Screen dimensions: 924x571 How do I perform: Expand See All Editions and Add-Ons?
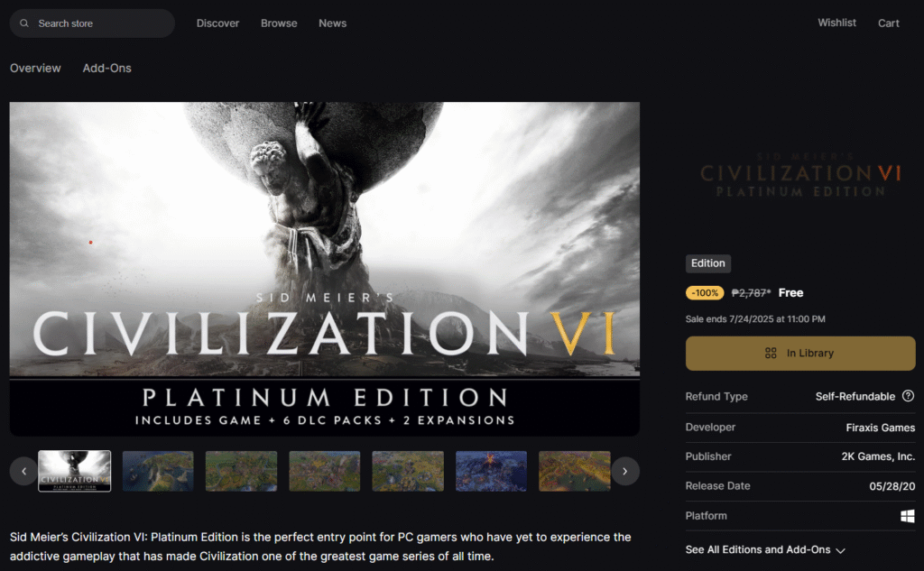pos(765,549)
